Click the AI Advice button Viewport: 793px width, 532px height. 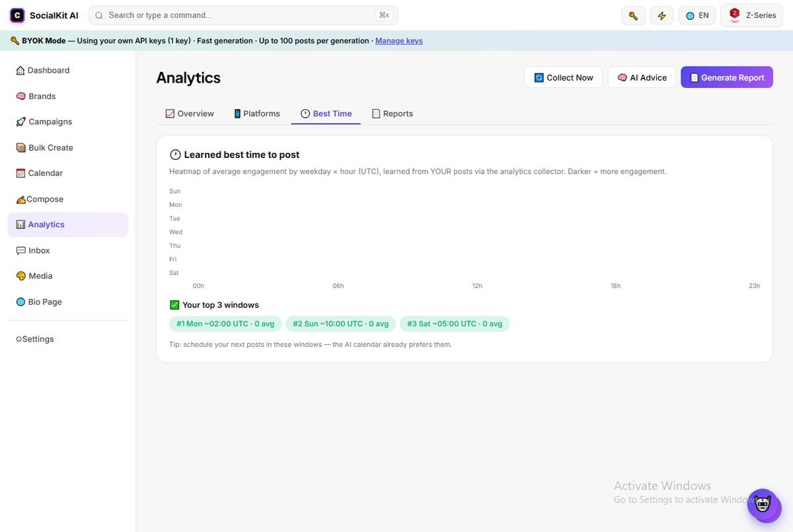[x=642, y=77]
